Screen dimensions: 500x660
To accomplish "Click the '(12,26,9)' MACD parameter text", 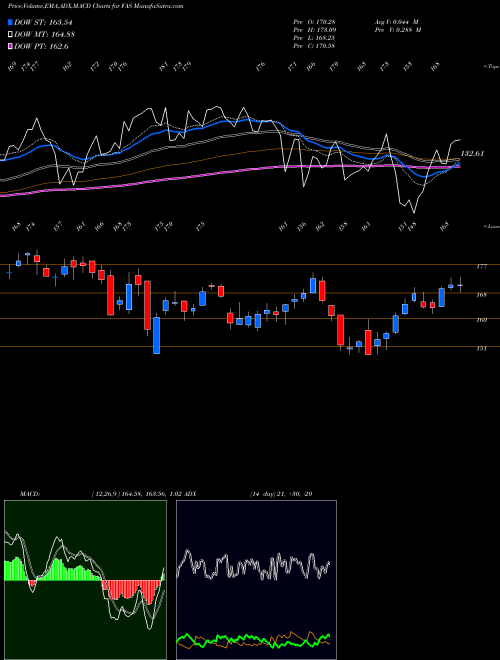I will coord(105,494).
